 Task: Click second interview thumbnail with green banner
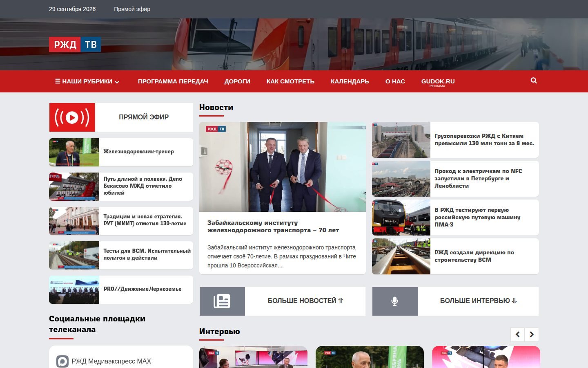point(370,357)
